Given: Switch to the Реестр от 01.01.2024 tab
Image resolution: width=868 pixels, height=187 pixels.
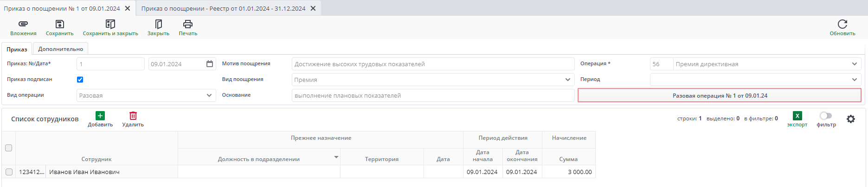Looking at the screenshot, I should coord(223,8).
